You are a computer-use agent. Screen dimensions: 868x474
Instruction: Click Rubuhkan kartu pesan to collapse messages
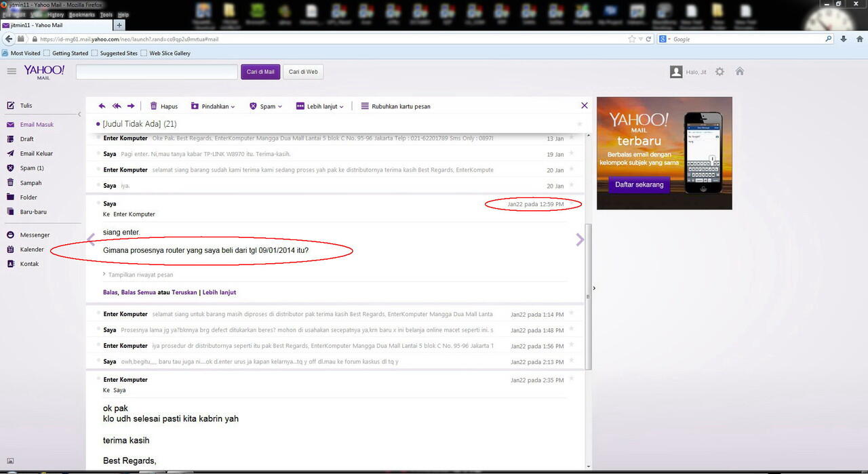[x=395, y=106]
